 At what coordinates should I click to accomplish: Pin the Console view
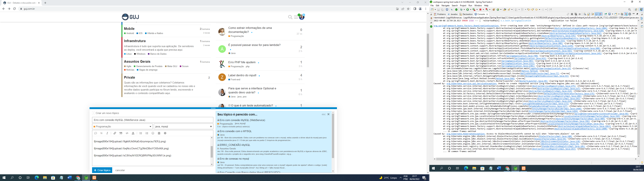(x=605, y=14)
